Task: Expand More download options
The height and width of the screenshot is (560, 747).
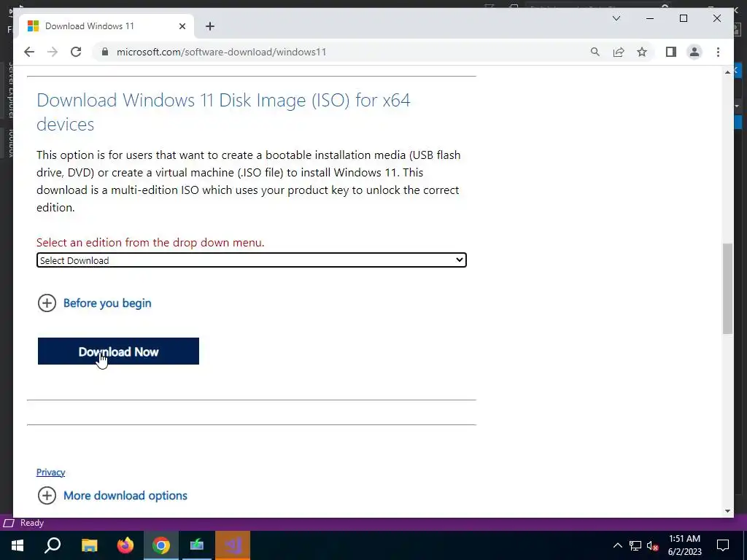Action: 112,495
